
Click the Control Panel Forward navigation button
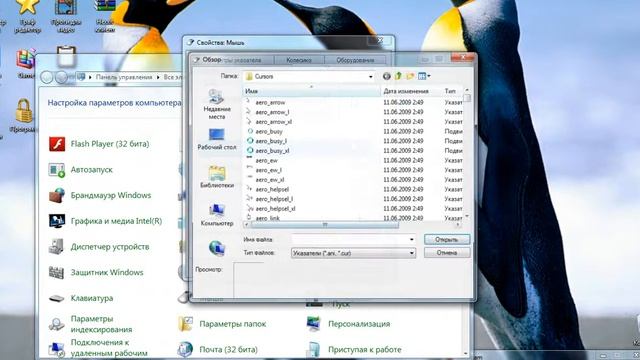61,77
